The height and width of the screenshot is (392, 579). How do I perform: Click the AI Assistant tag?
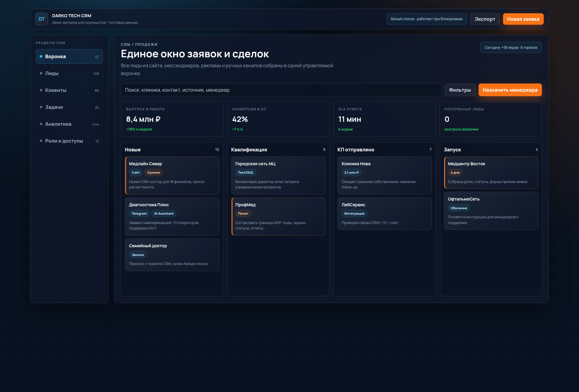[164, 213]
